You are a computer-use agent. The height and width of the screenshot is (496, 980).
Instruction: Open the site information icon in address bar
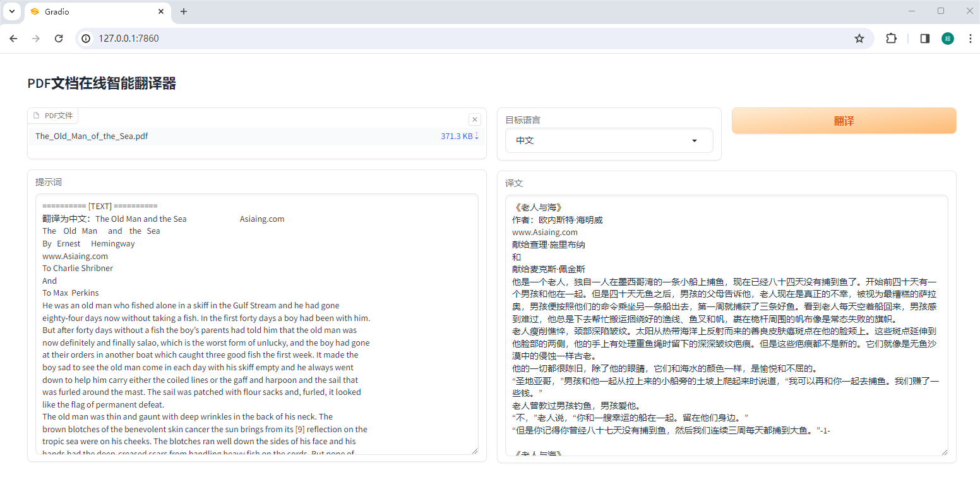point(87,39)
